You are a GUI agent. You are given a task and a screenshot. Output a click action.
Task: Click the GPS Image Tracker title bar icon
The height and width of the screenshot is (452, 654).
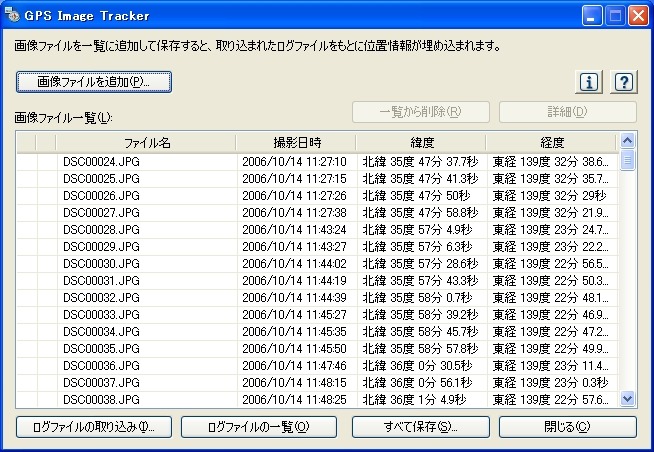14,14
